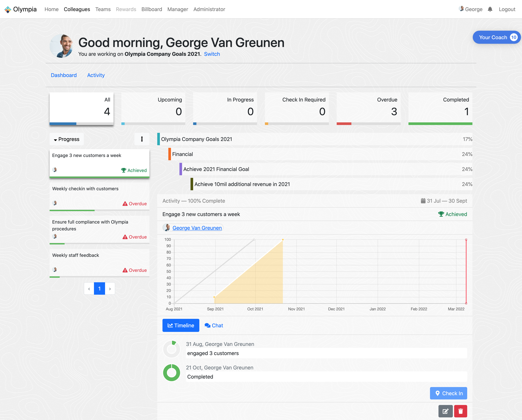
Task: Click the red trash delete button
Action: point(460,411)
